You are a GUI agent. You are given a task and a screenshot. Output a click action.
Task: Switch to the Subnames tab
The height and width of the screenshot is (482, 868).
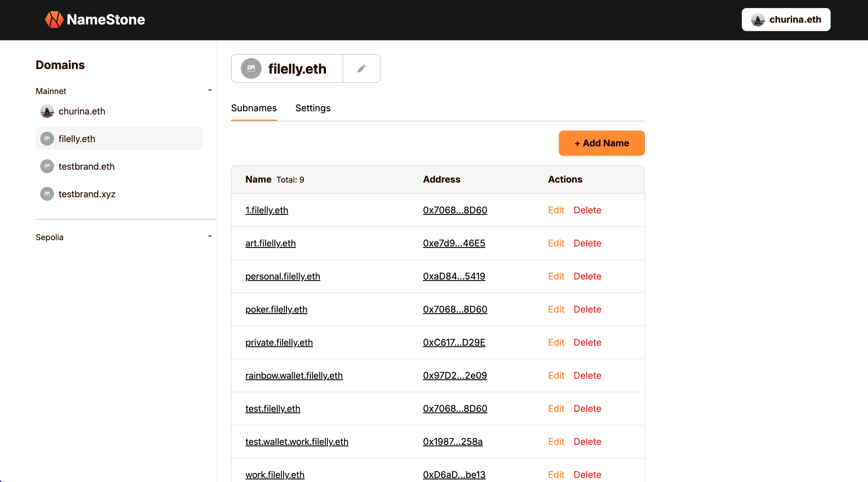pos(254,108)
